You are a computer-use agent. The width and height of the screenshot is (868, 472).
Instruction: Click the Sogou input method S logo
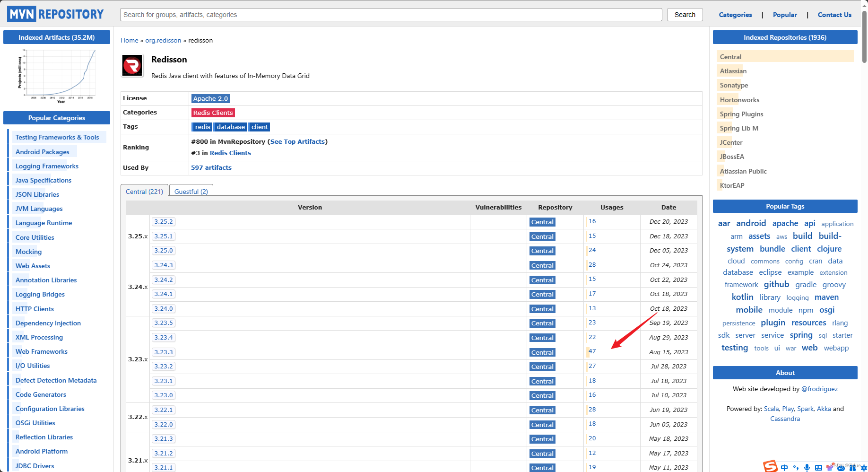click(x=771, y=466)
